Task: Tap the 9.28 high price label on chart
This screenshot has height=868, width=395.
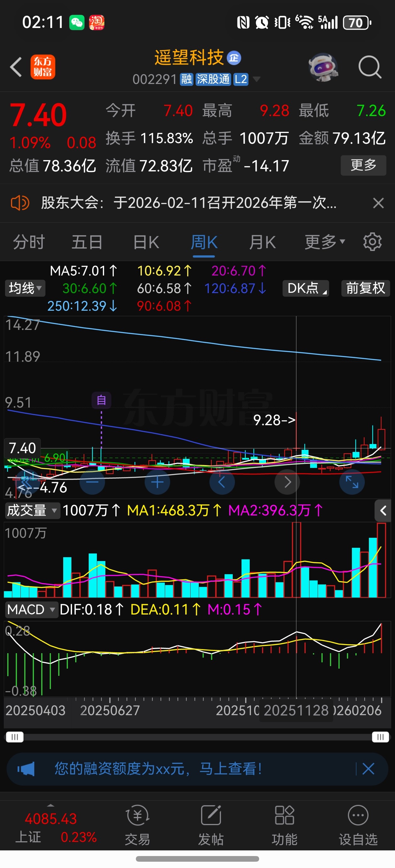Action: (274, 420)
